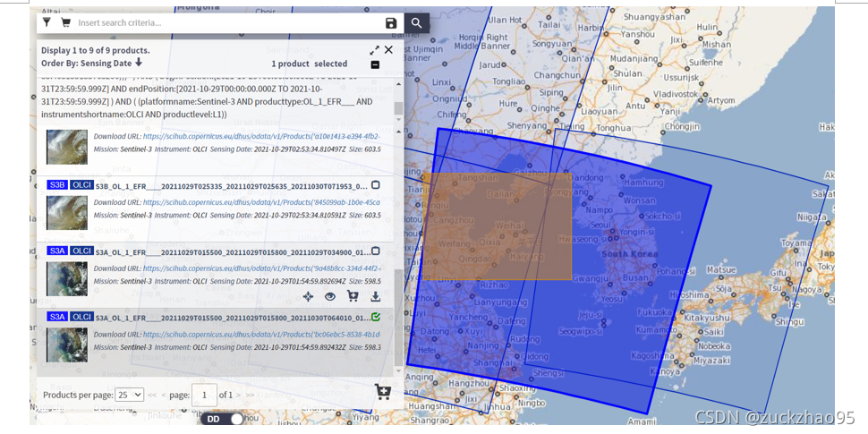Click the Fukuoka label on map
The image size is (868, 434).
[x=655, y=311]
